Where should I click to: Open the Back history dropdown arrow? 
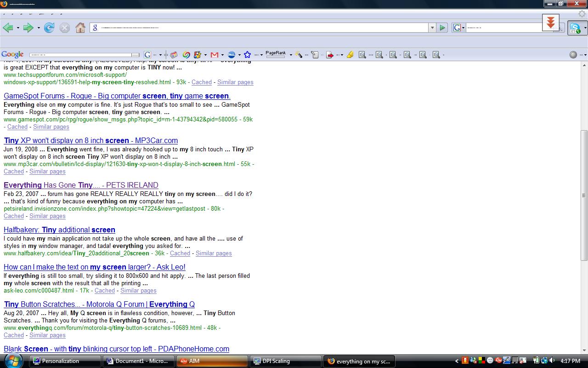18,28
